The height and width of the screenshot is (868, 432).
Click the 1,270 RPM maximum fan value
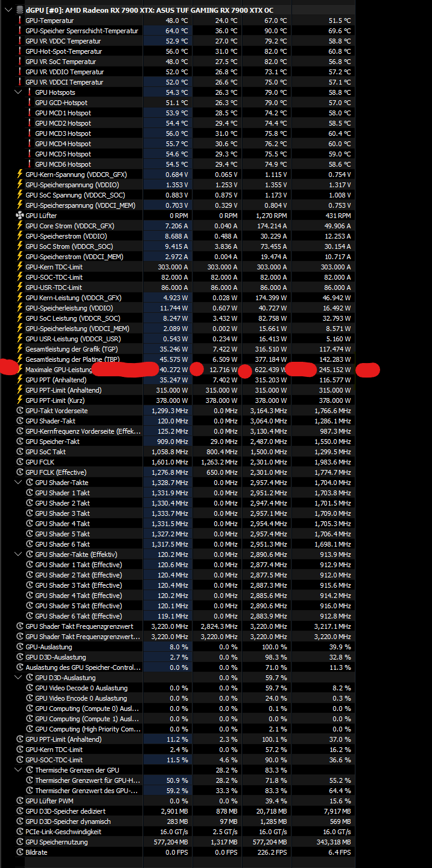pos(271,216)
